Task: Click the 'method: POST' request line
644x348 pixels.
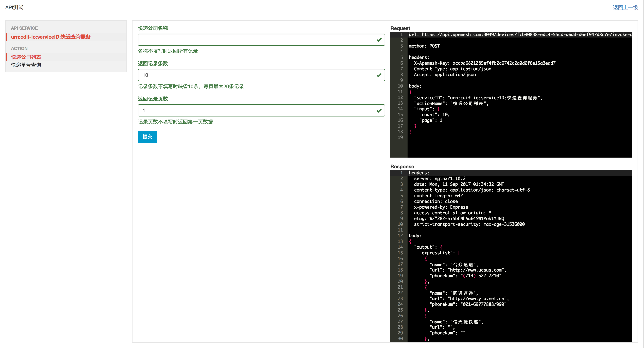Action: pyautogui.click(x=424, y=46)
